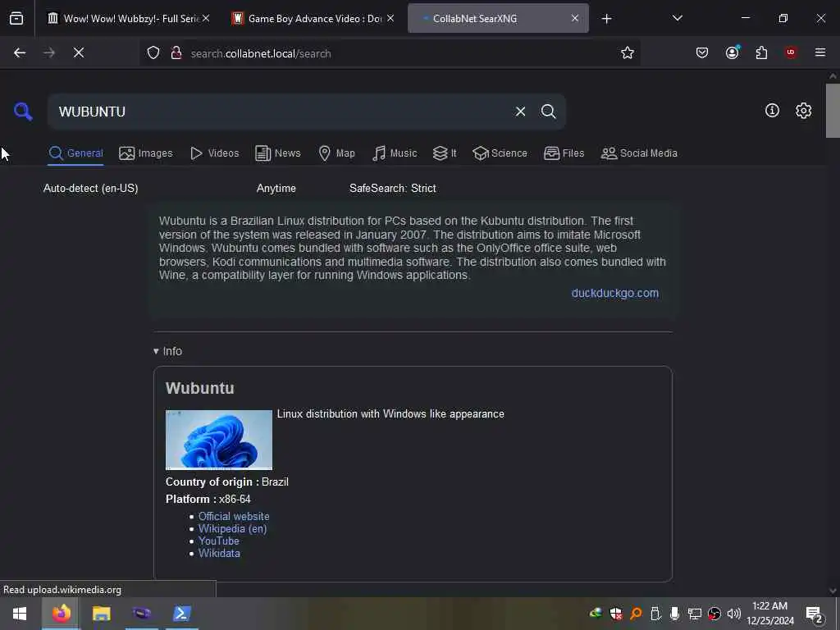The width and height of the screenshot is (840, 630).
Task: Open the SearXNG info page icon
Action: pos(772,111)
